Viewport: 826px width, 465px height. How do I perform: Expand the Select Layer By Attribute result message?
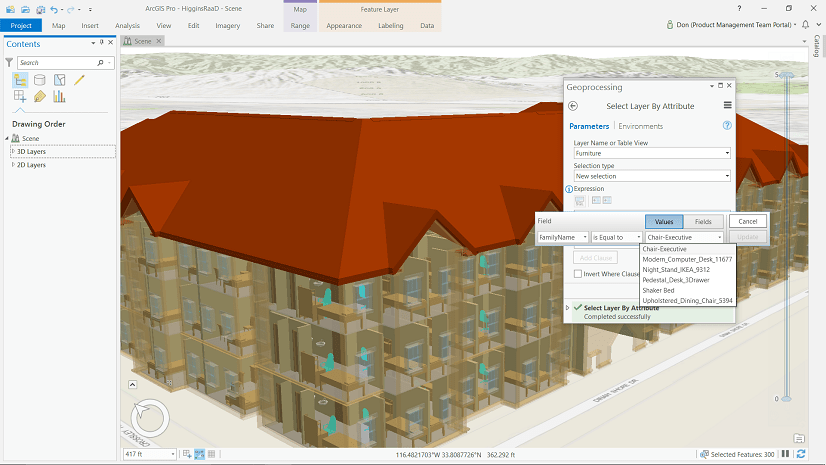point(567,308)
